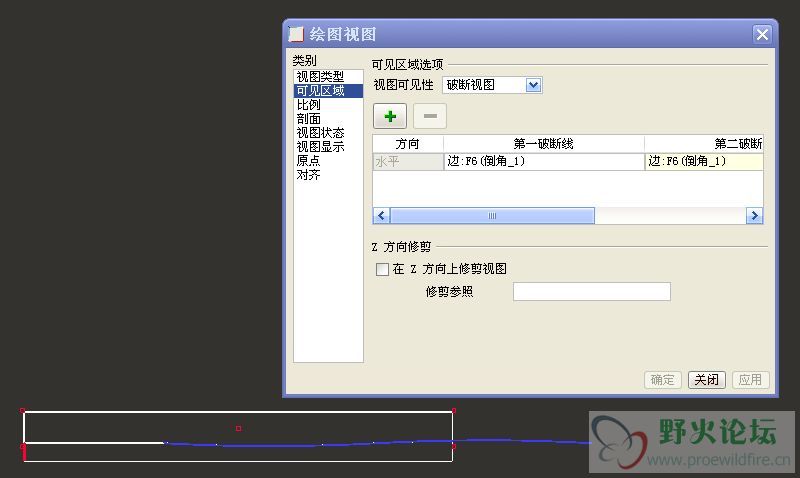Click the red square view origin marker
Viewport: 800px width, 478px height.
click(x=238, y=429)
